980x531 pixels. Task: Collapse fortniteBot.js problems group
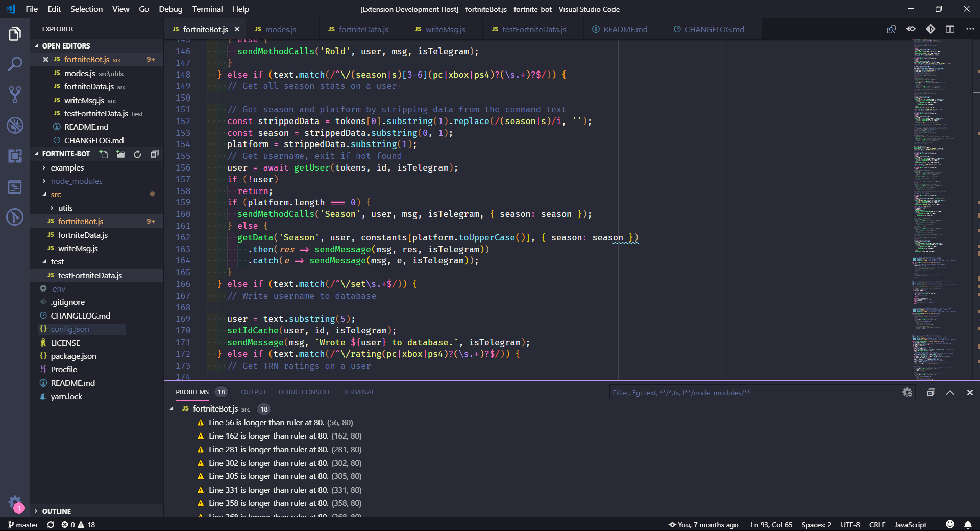(171, 409)
